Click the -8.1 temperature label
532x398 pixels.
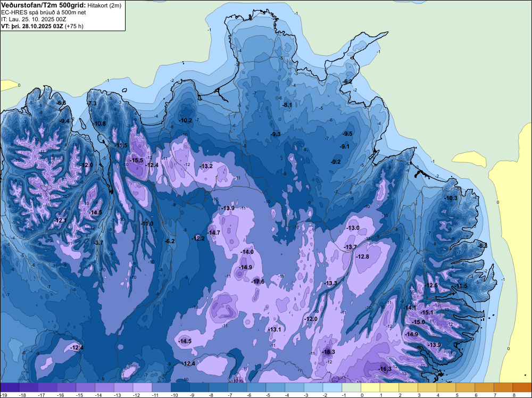coord(287,105)
